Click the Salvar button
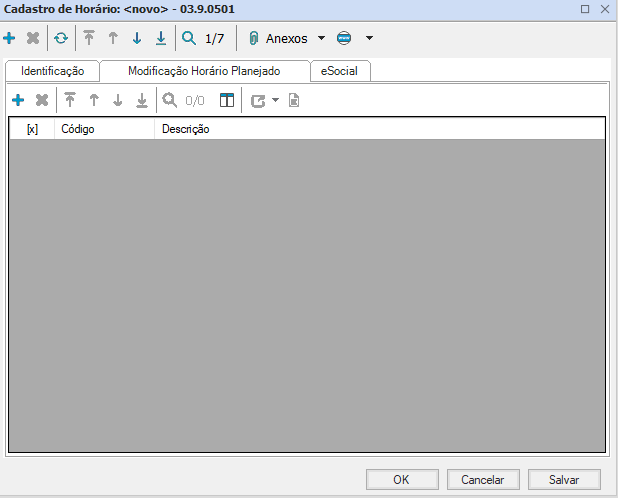Image resolution: width=618 pixels, height=499 pixels. 565,479
